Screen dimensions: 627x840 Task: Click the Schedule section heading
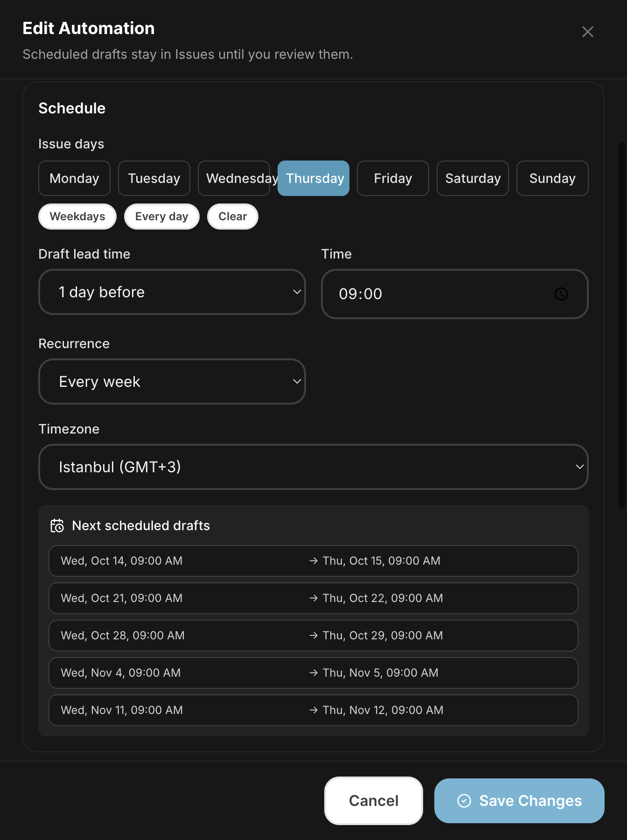tap(72, 108)
